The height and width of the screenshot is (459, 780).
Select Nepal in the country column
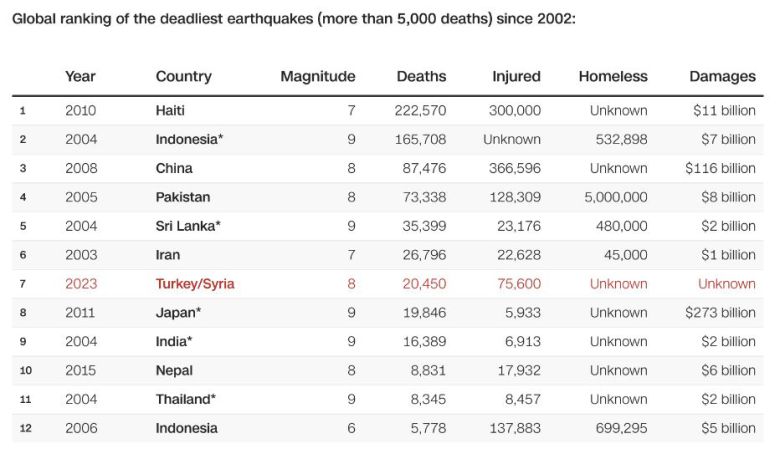[x=175, y=370]
